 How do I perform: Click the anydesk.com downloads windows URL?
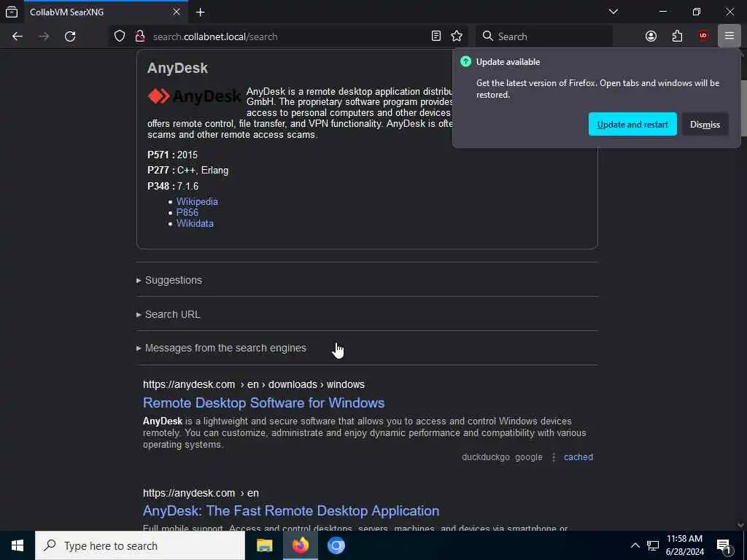(253, 384)
